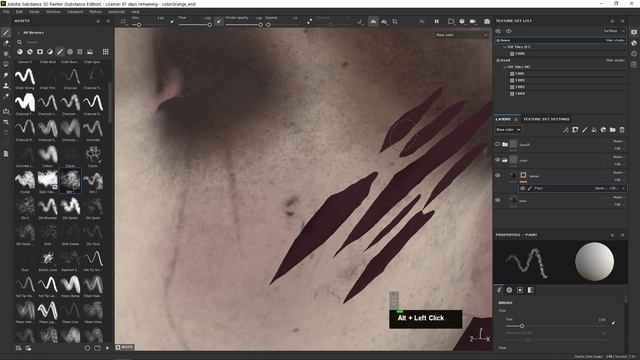Select the Clone tool in left toolbar
Screen dimensions: 640x360
[6, 86]
